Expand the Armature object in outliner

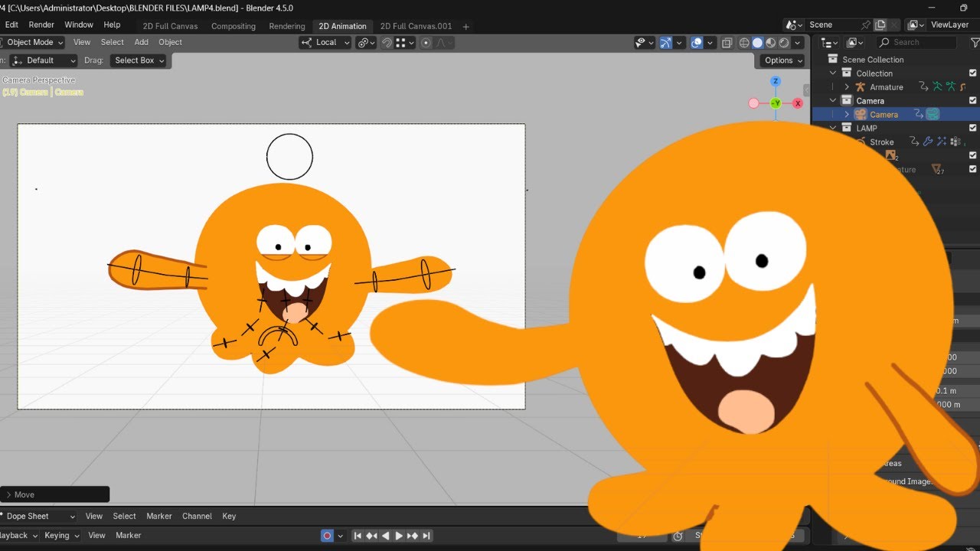coord(847,87)
